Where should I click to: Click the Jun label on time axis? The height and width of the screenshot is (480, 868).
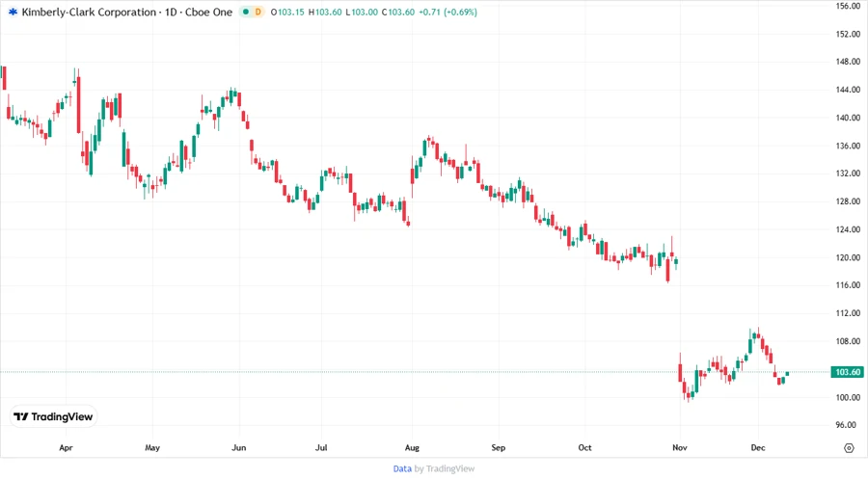click(x=238, y=448)
